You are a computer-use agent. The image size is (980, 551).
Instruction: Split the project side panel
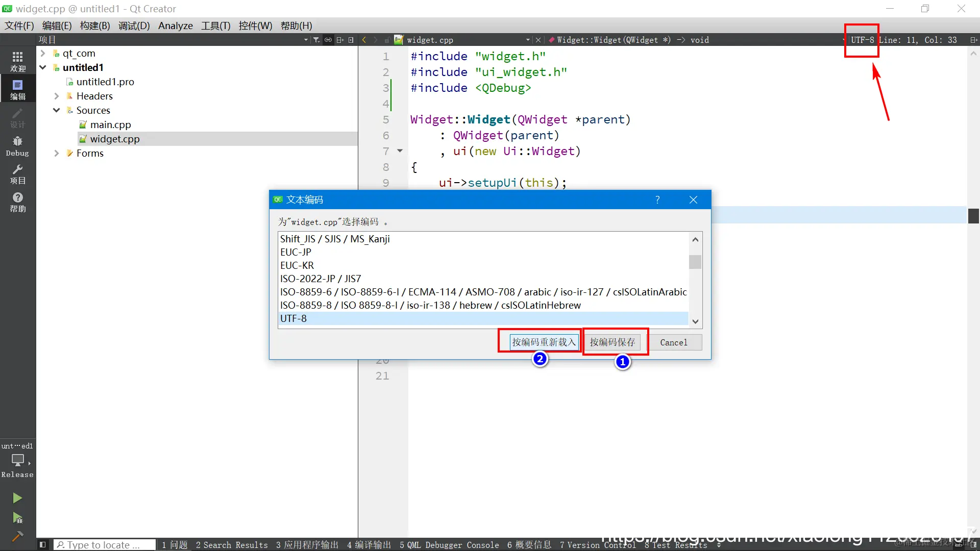pyautogui.click(x=340, y=40)
